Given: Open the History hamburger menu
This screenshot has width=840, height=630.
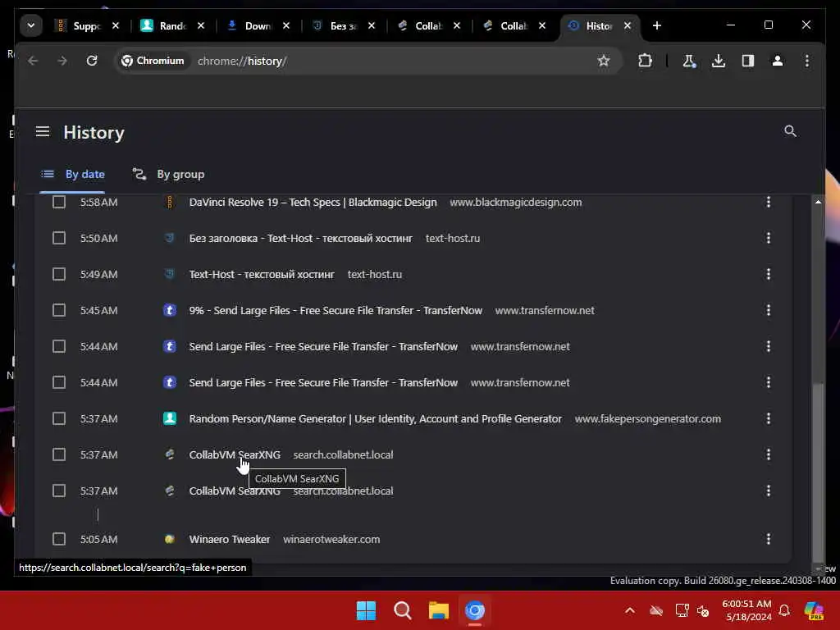Looking at the screenshot, I should tap(43, 132).
